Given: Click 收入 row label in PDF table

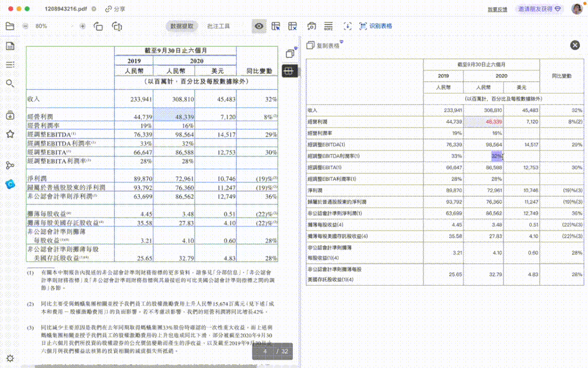Looking at the screenshot, I should click(33, 99).
